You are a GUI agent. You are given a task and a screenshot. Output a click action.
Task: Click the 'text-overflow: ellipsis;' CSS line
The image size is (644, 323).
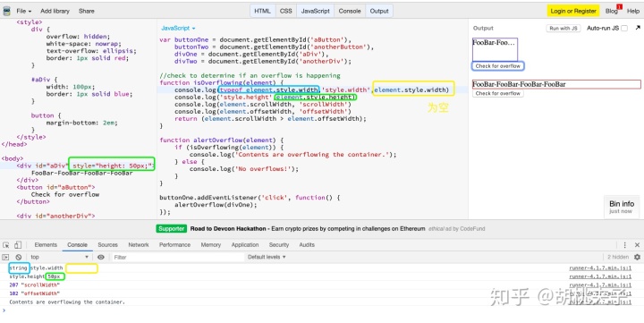pyautogui.click(x=91, y=51)
